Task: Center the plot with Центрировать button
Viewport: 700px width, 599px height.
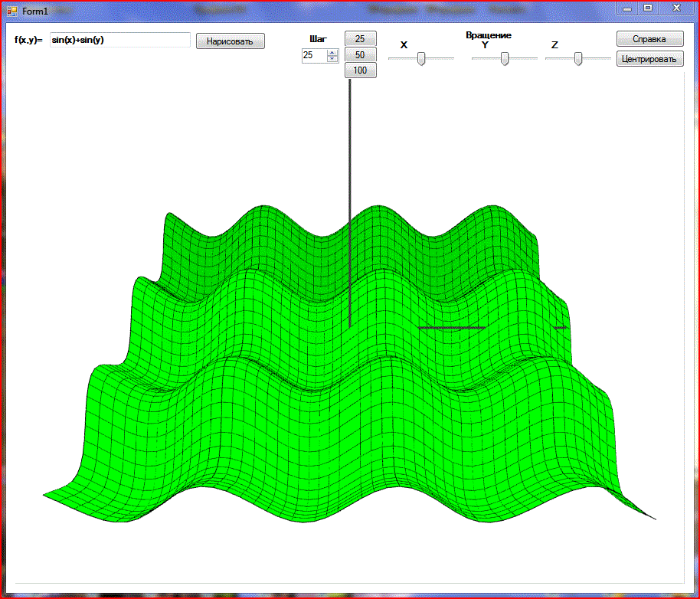Action: tap(649, 59)
